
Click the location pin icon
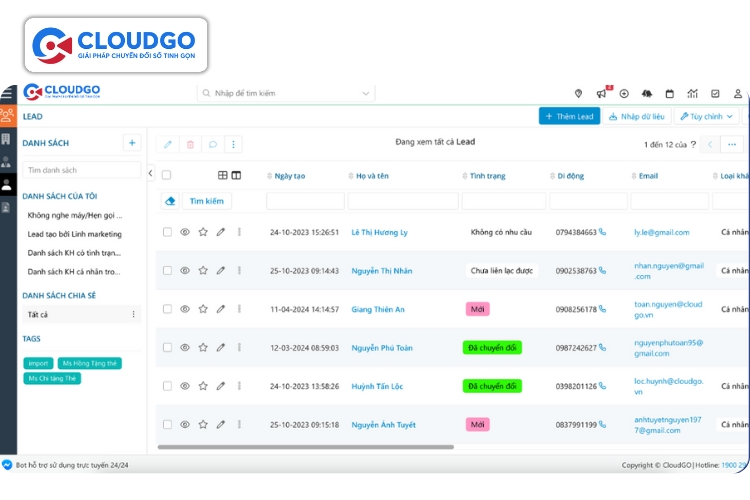[x=579, y=93]
